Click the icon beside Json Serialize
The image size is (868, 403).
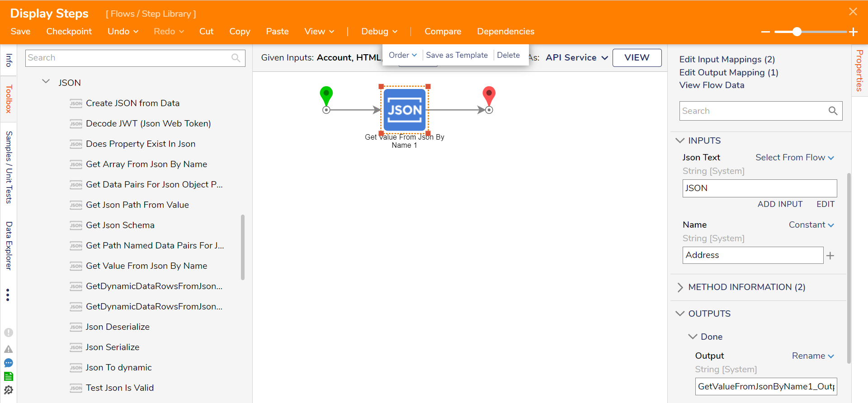(76, 347)
